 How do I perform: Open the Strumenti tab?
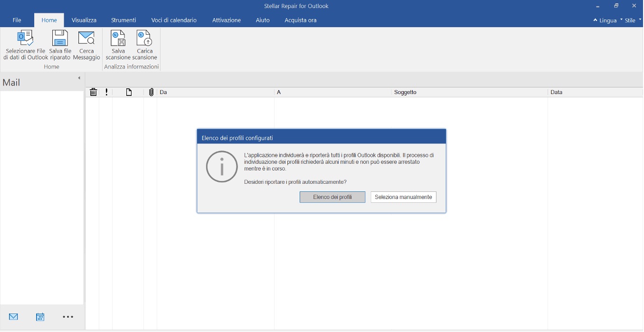[x=123, y=20]
